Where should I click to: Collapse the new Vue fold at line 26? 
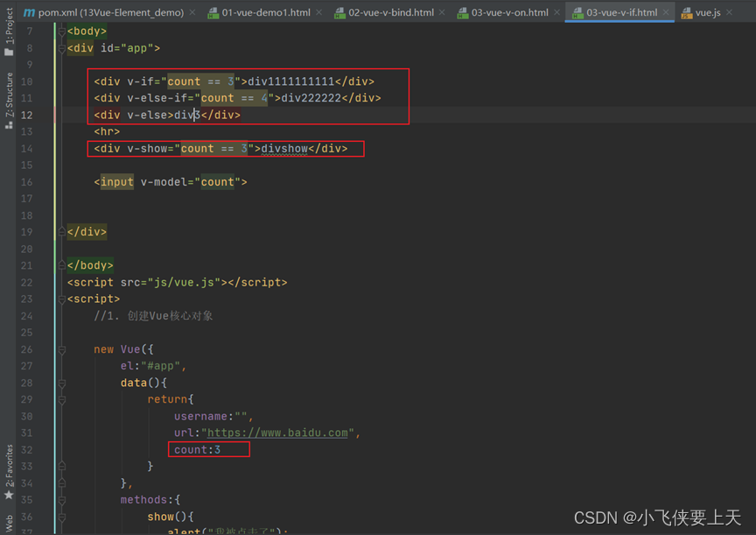(x=62, y=349)
